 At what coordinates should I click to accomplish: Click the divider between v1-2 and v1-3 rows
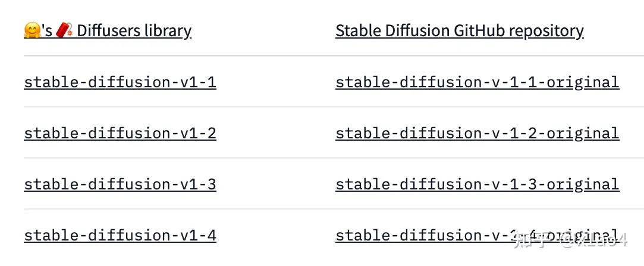[334, 158]
